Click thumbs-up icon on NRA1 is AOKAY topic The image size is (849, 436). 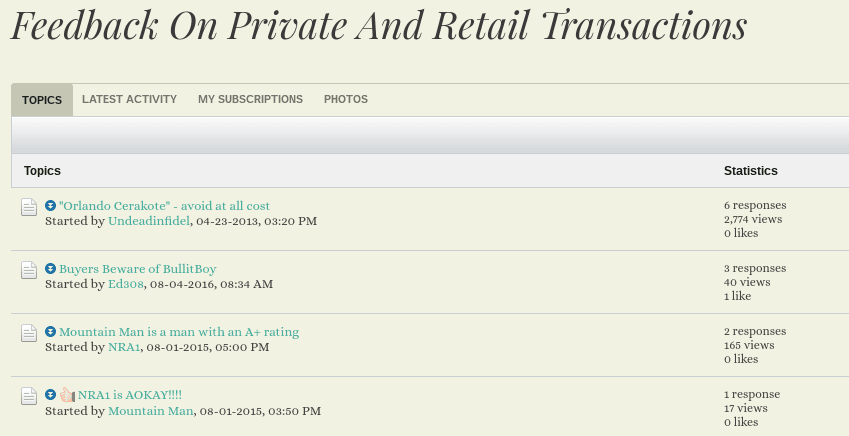pos(67,395)
